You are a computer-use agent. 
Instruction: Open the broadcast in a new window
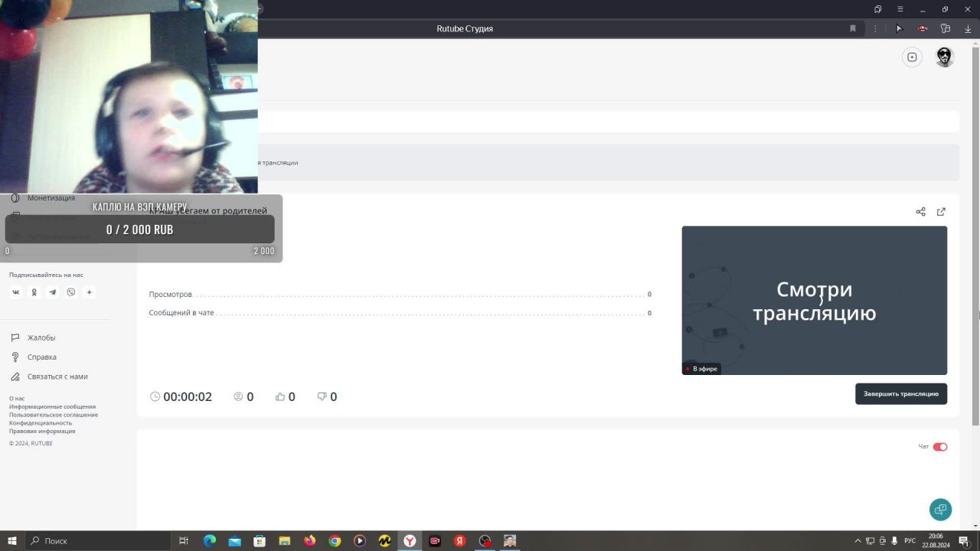pos(941,212)
